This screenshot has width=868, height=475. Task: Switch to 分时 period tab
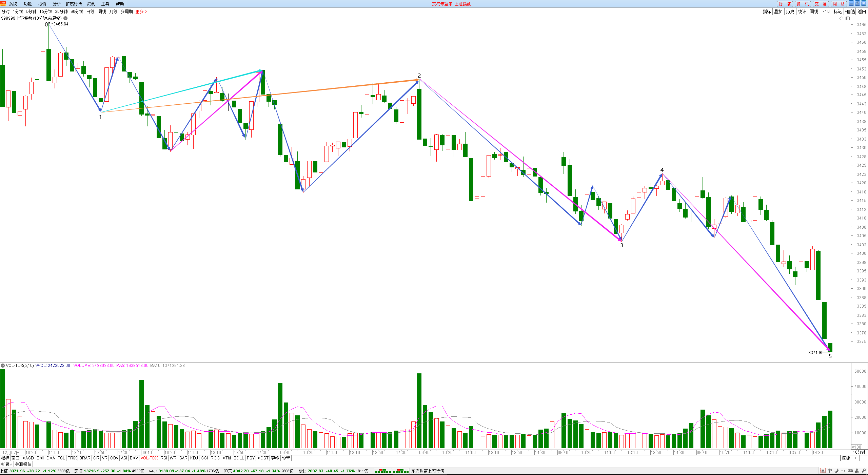6,12
